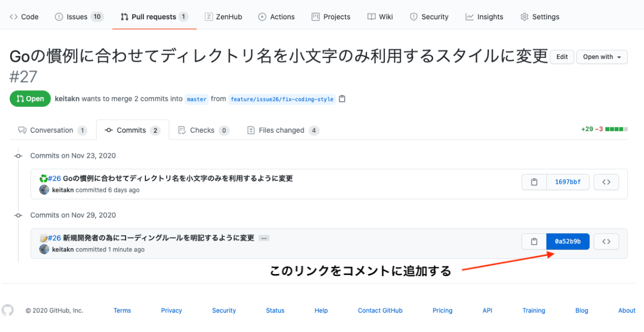Screen dimensions: 644x332
Task: Open the Help footer link
Action: click(321, 311)
